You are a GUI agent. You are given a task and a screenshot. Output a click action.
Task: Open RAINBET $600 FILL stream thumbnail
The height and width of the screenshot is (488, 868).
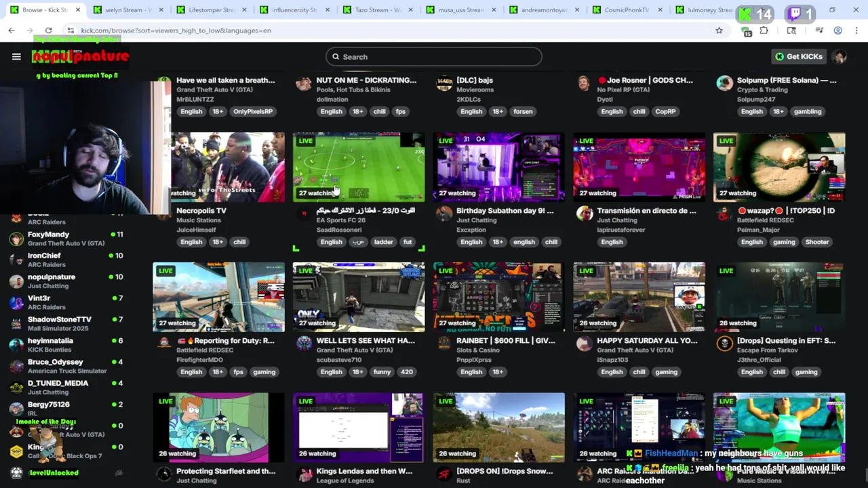[499, 297]
